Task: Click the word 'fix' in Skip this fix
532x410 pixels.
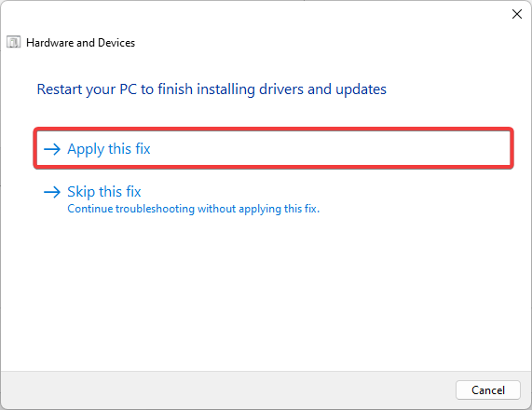Action: [x=133, y=191]
